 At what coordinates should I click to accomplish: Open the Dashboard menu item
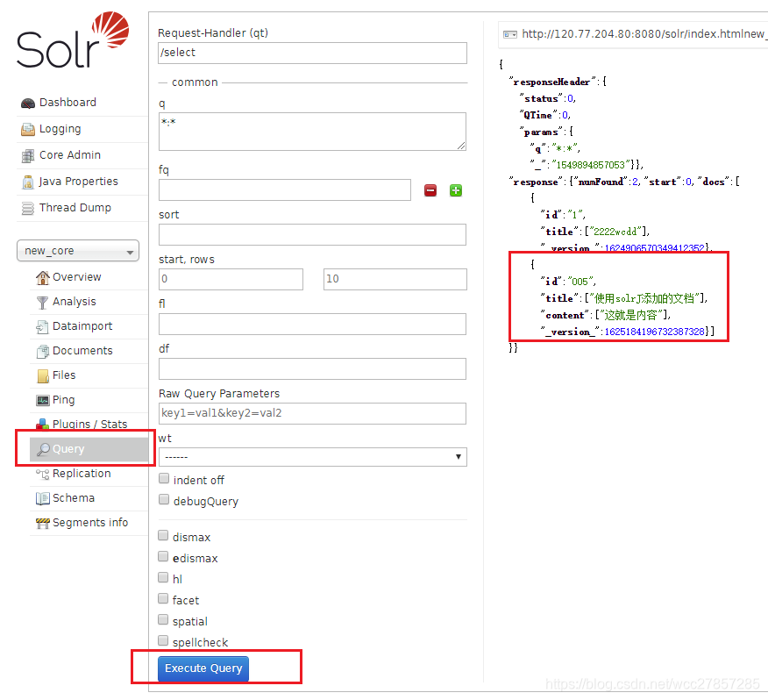(68, 103)
